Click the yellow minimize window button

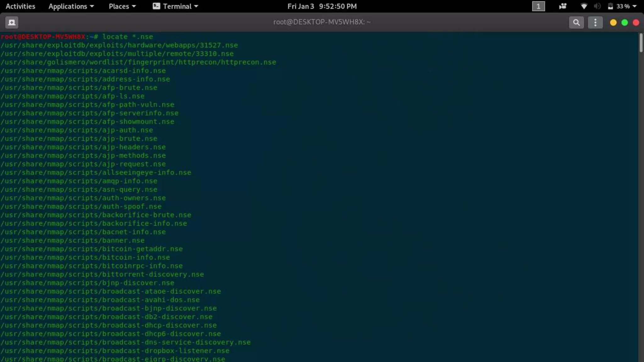click(x=613, y=23)
